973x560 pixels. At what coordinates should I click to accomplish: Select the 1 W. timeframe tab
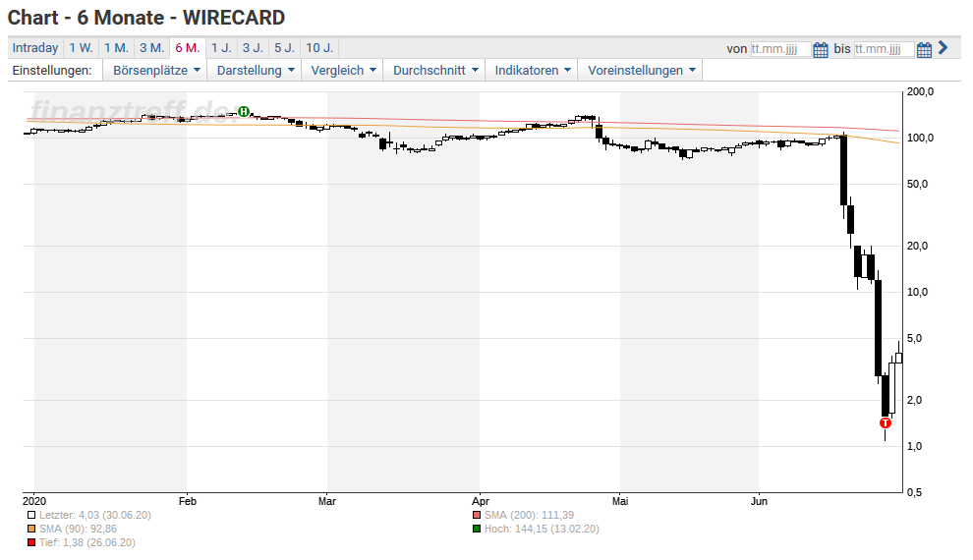coord(81,48)
